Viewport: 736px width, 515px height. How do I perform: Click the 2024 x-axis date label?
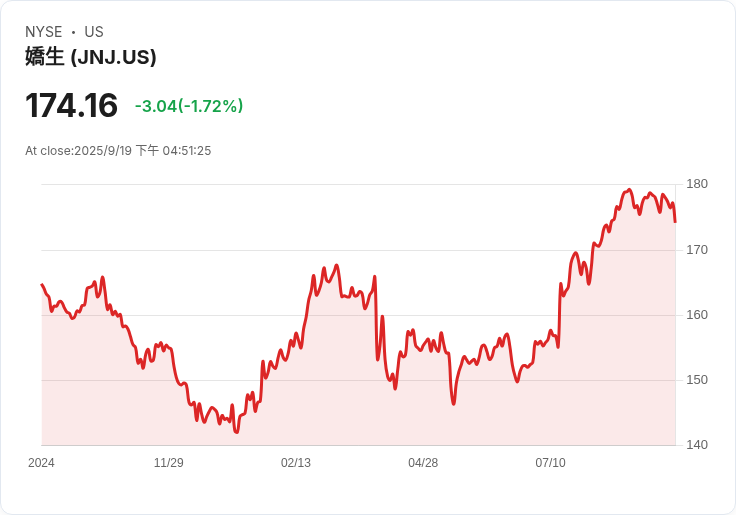pyautogui.click(x=42, y=463)
